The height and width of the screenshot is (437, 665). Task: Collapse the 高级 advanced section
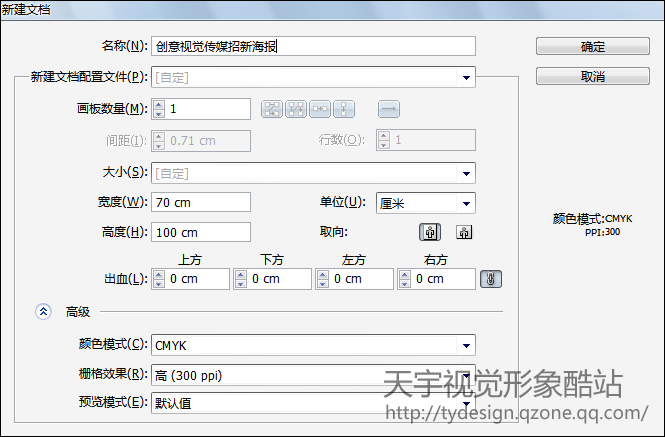coord(43,312)
